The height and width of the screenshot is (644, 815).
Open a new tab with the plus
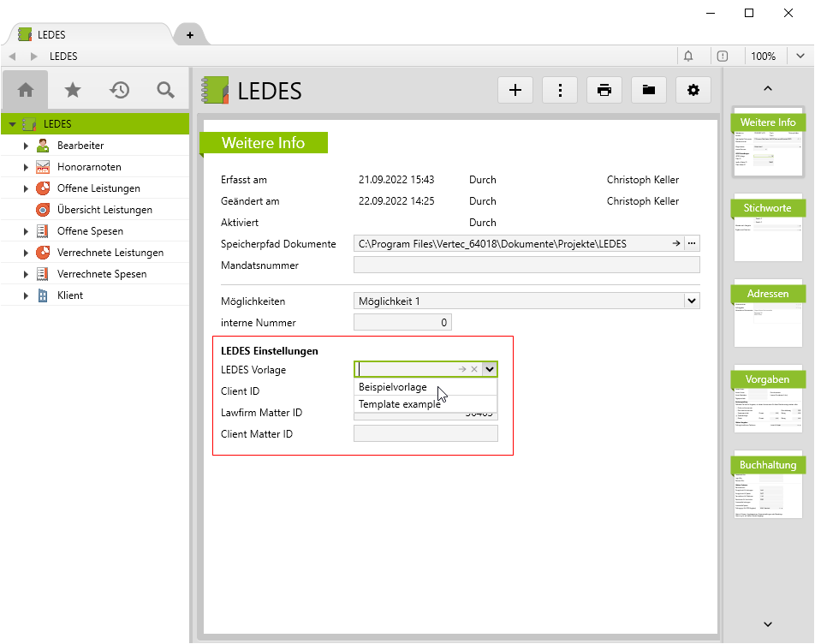pyautogui.click(x=188, y=34)
